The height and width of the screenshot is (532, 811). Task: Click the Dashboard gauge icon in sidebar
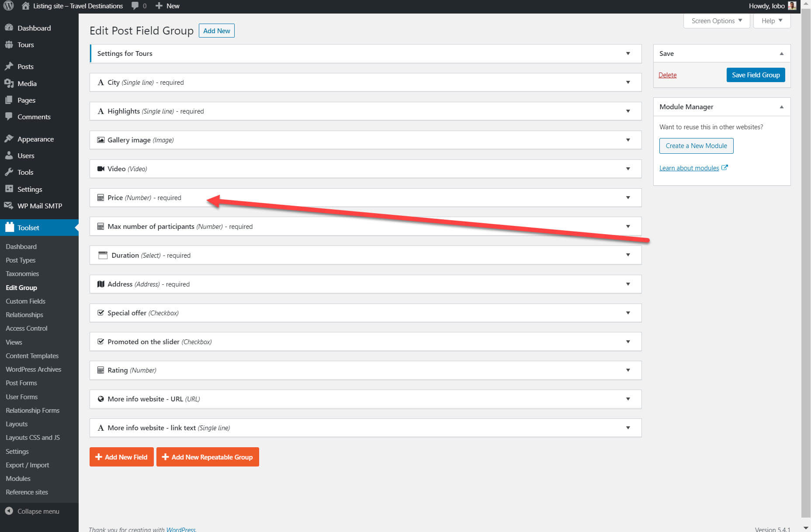point(9,28)
